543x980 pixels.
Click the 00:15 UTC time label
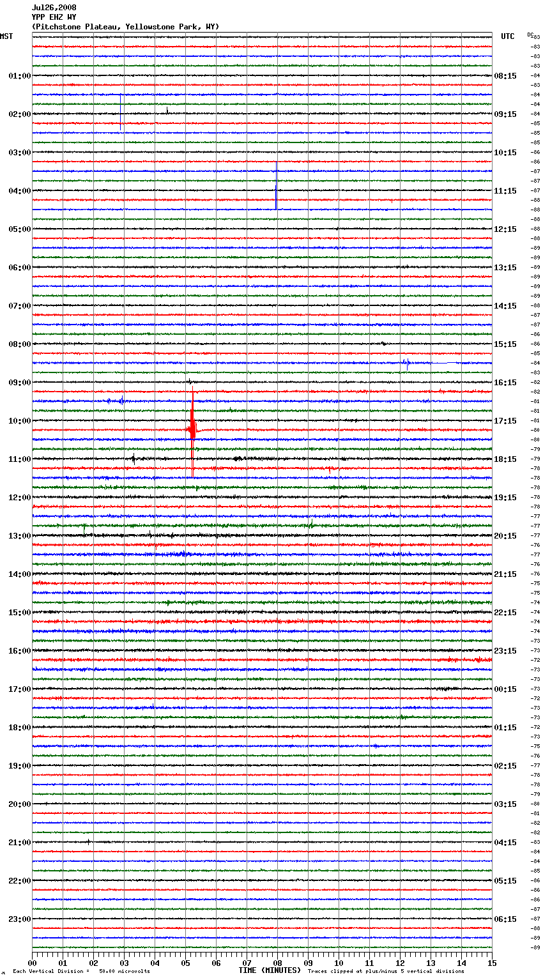[505, 689]
